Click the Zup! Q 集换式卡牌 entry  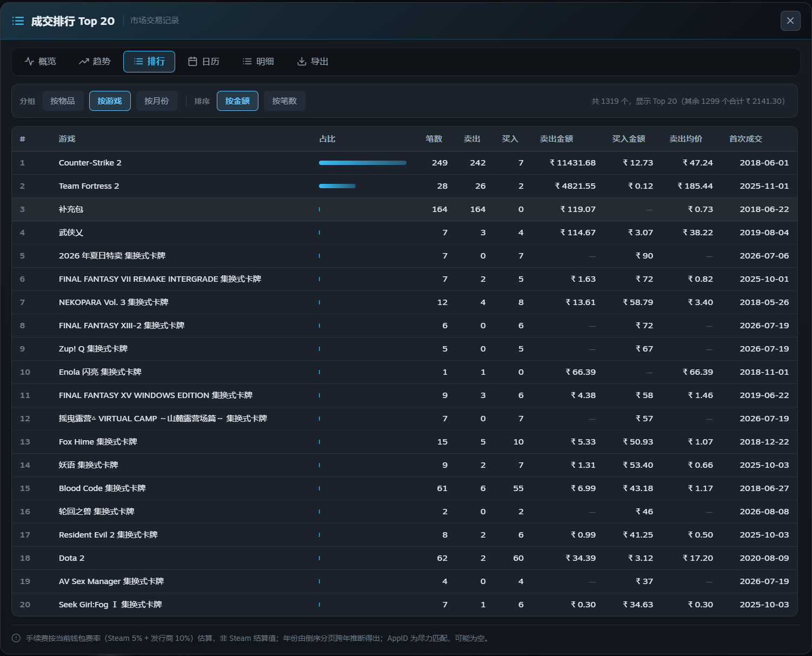tap(93, 349)
